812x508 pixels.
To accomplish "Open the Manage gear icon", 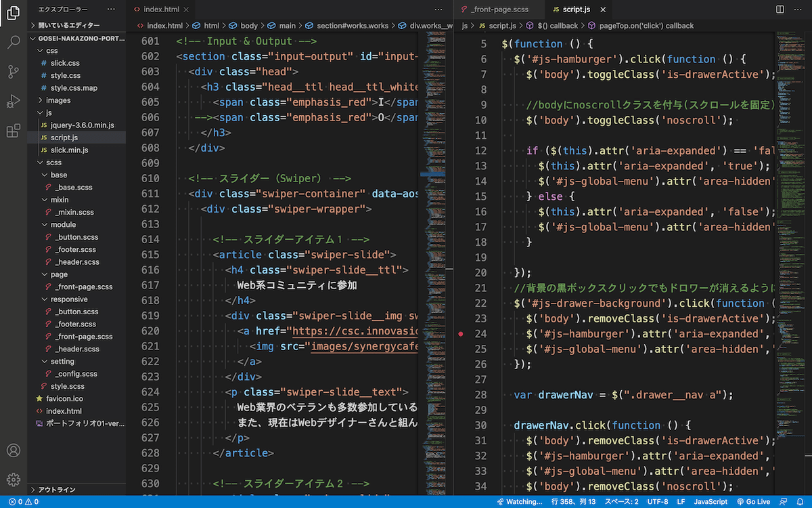I will [14, 480].
